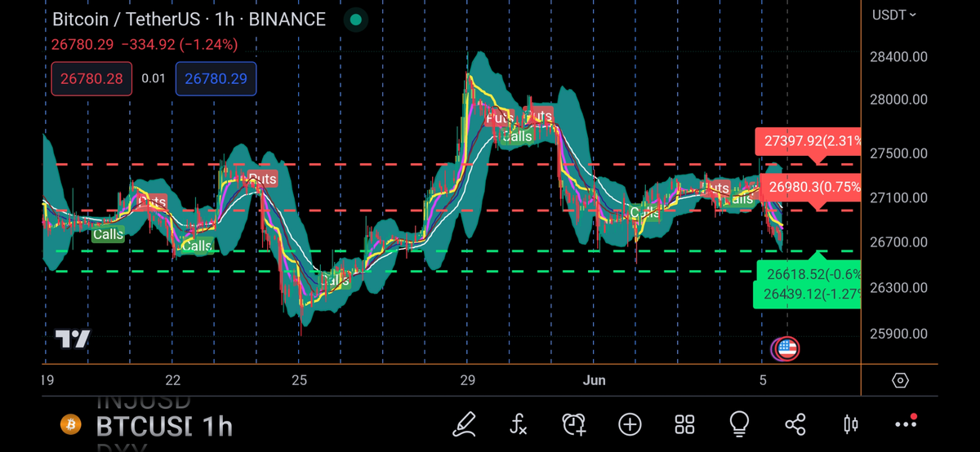Image resolution: width=980 pixels, height=452 pixels.
Task: Tap the green market status dot
Action: 354,20
